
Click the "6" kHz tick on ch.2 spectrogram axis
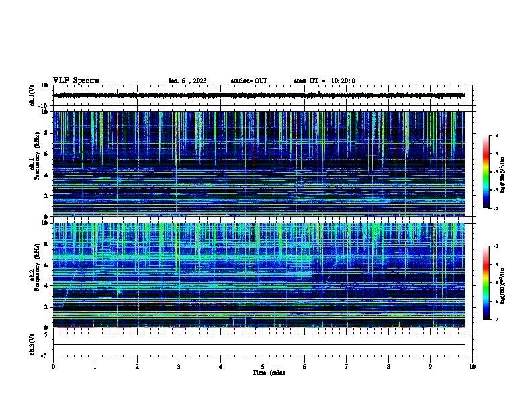(x=46, y=265)
